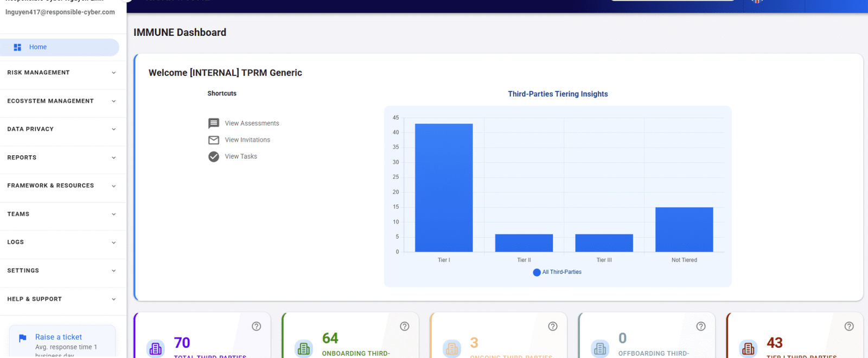The image size is (868, 358).
Task: Open help tooltip on Onboarding Third-Parties card
Action: click(405, 326)
